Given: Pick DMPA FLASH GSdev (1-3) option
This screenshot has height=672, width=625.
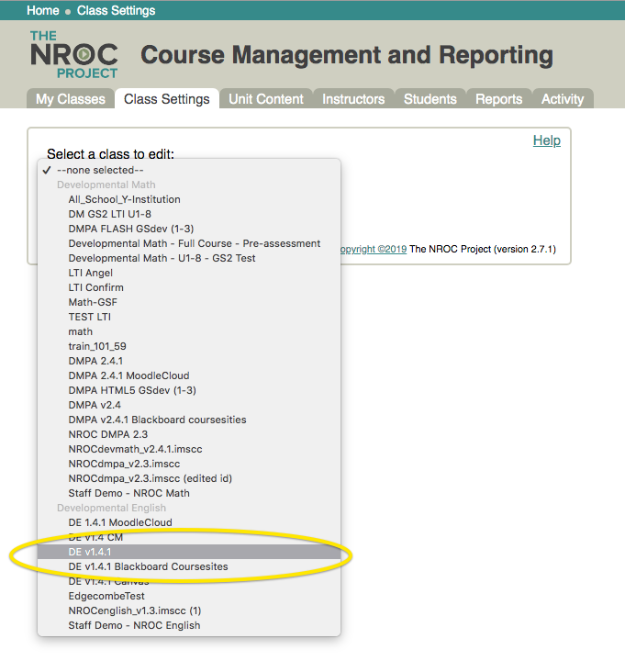Looking at the screenshot, I should 189,229.
